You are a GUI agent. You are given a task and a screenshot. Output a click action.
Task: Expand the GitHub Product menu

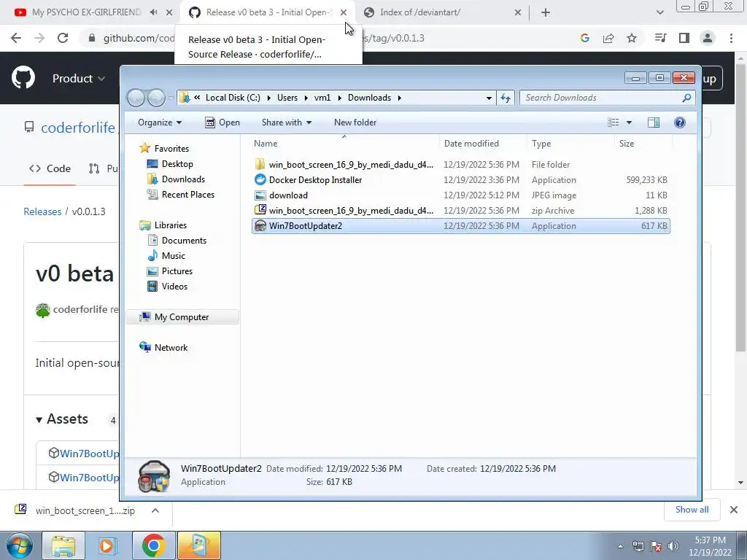[x=79, y=78]
